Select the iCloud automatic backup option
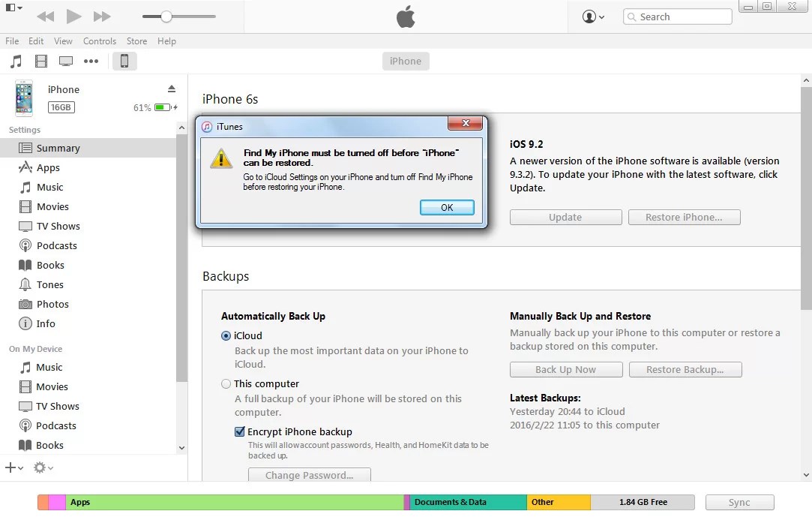This screenshot has width=812, height=523. click(x=226, y=336)
